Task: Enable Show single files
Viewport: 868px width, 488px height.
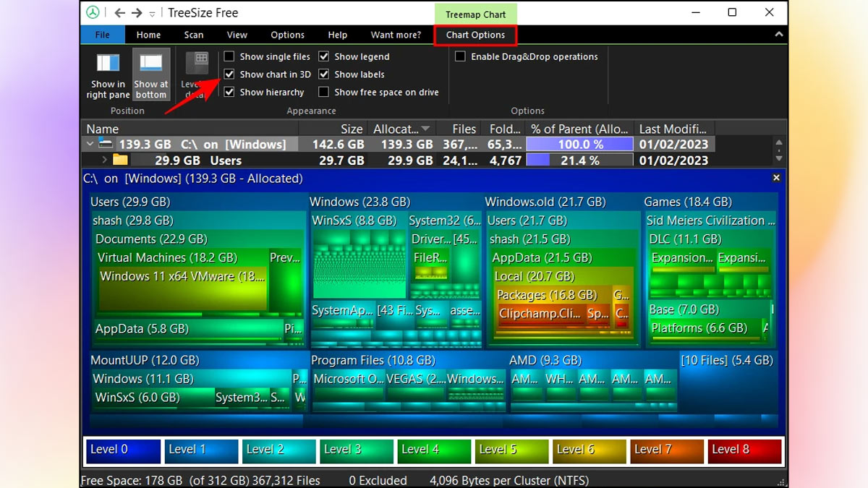Action: pyautogui.click(x=229, y=56)
